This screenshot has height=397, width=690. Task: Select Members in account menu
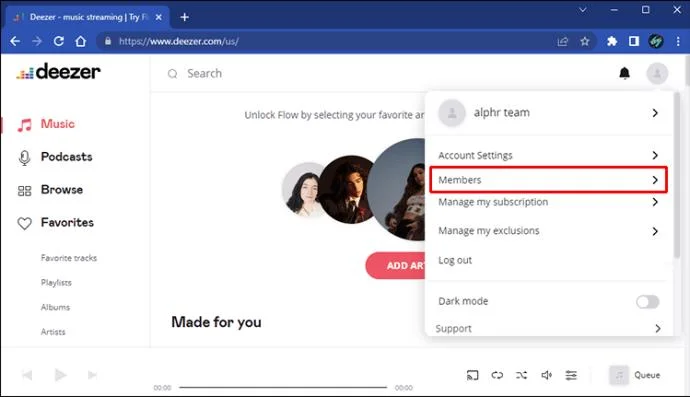click(548, 180)
